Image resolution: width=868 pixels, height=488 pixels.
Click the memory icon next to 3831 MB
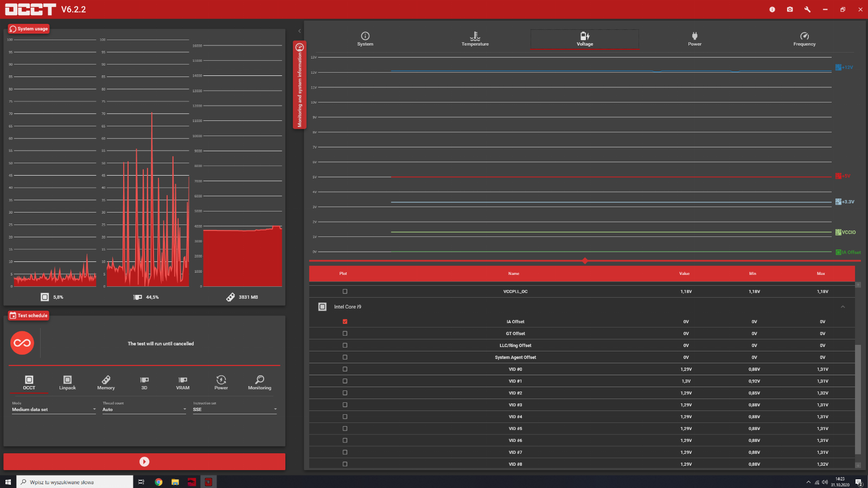[231, 297]
